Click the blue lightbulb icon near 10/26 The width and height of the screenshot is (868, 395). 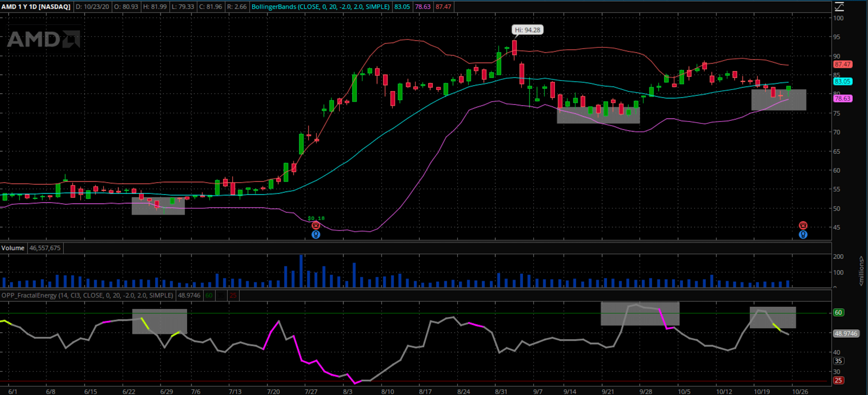(803, 235)
